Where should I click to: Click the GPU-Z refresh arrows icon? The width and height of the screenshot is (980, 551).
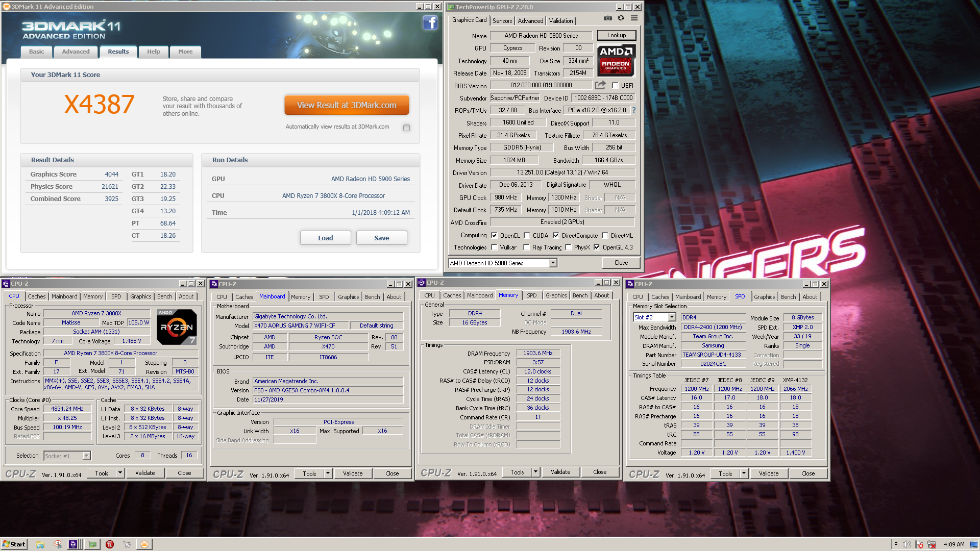click(x=621, y=18)
